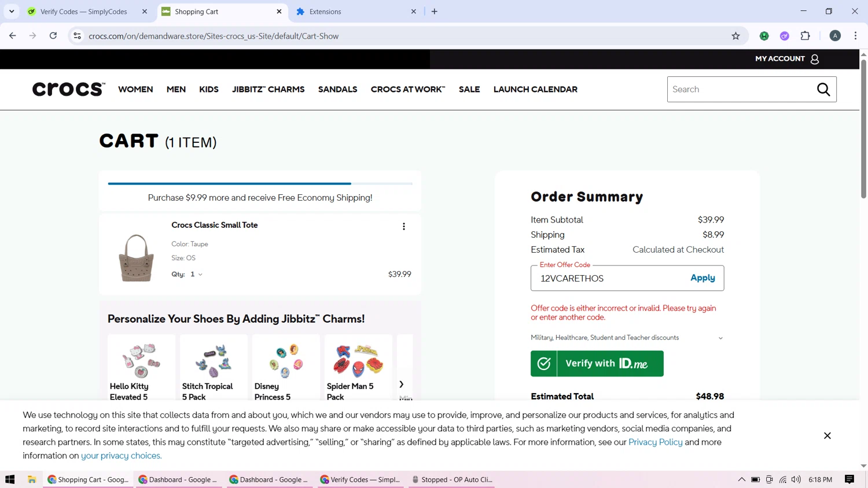
Task: Click the battery icon in system tray
Action: (x=755, y=479)
